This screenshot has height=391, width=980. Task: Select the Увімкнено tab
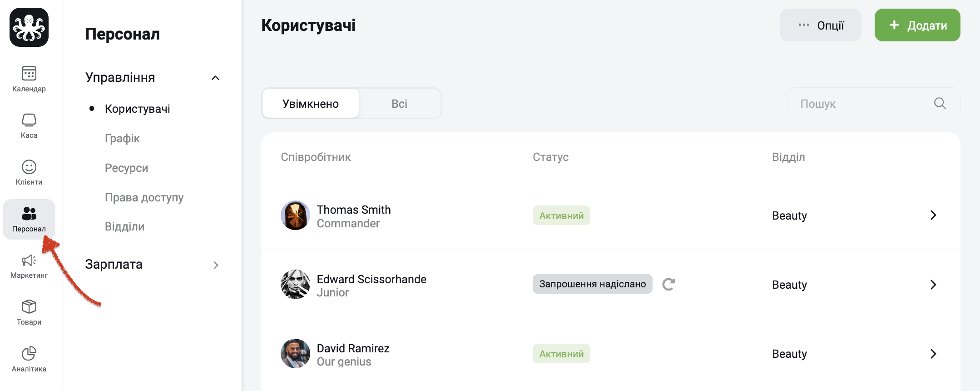click(311, 104)
